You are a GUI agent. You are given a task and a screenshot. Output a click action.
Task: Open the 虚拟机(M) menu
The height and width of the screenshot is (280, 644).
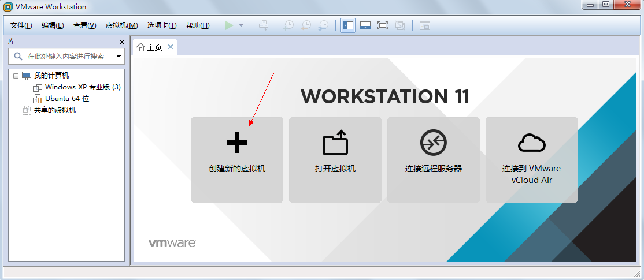click(x=121, y=25)
